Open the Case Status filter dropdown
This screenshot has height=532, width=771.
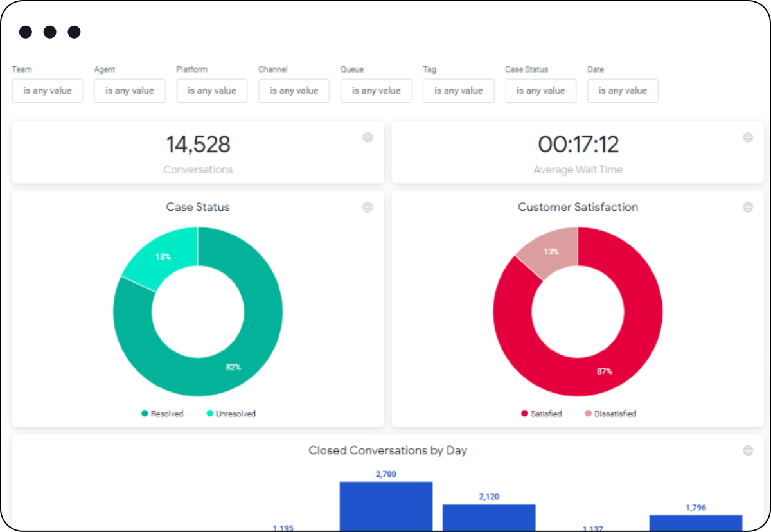point(540,91)
